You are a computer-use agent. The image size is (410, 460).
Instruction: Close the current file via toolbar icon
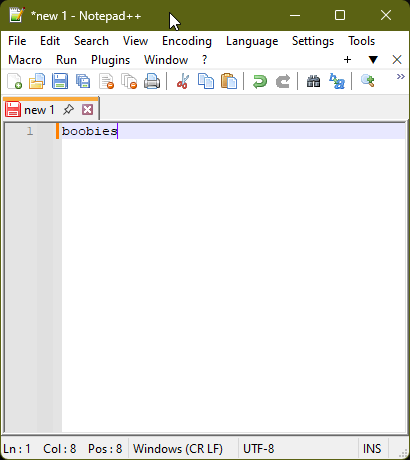(106, 81)
